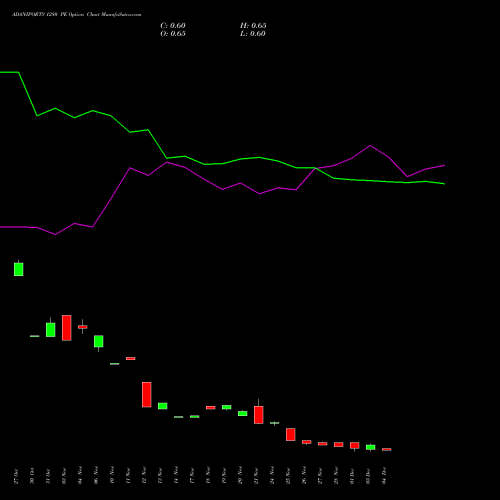Select the high value 'H: 0.65'
The height and width of the screenshot is (500, 500).
point(253,26)
